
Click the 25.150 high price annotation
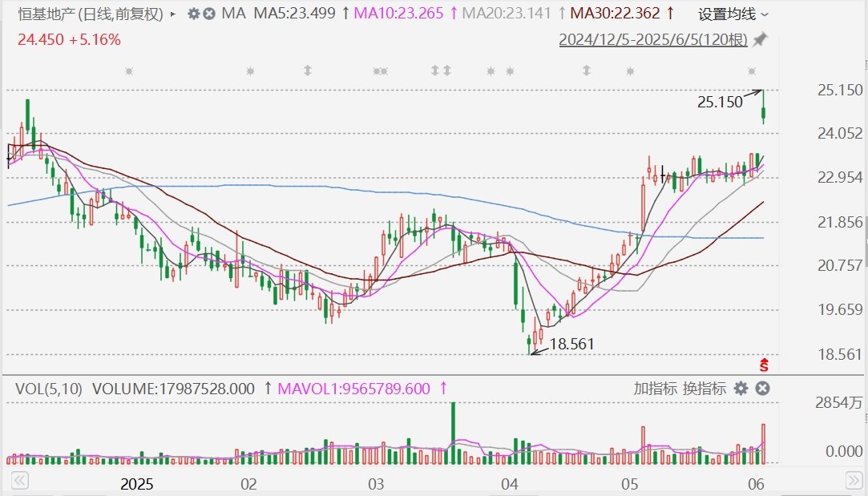[720, 102]
